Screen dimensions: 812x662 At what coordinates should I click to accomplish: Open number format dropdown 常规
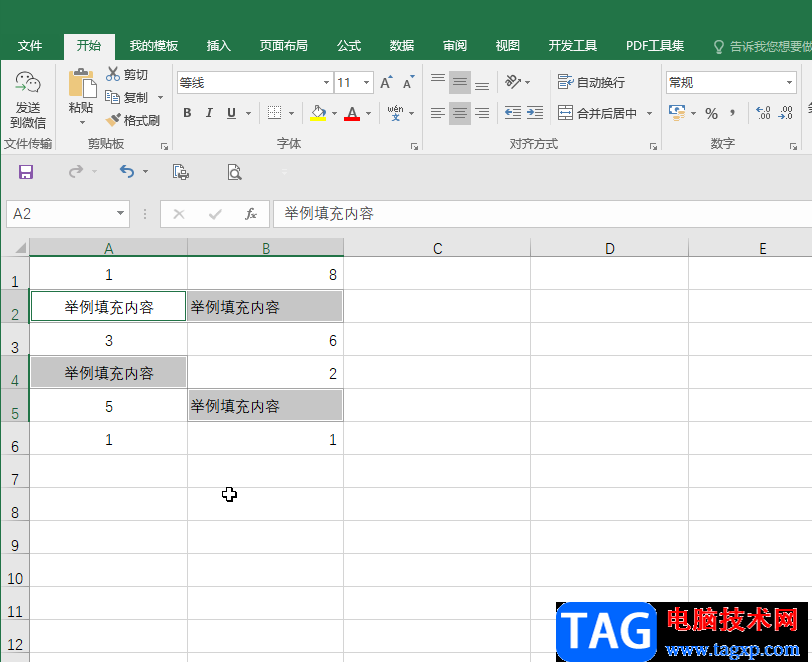click(789, 82)
